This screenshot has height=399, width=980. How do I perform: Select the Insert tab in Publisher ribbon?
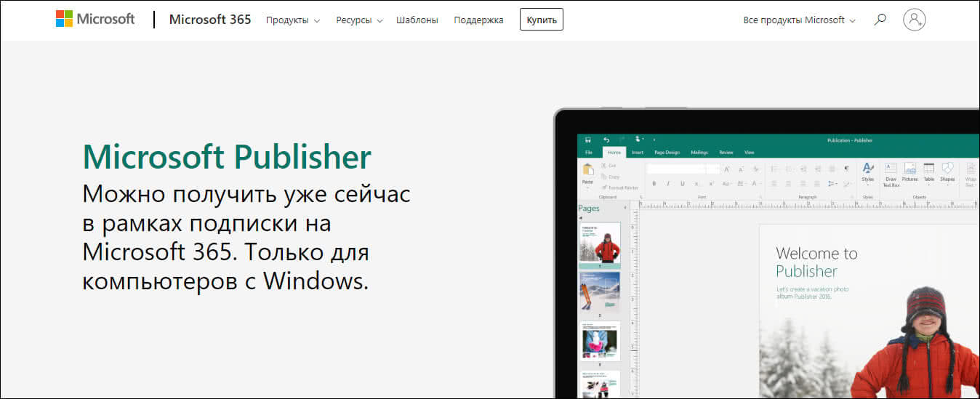(637, 153)
